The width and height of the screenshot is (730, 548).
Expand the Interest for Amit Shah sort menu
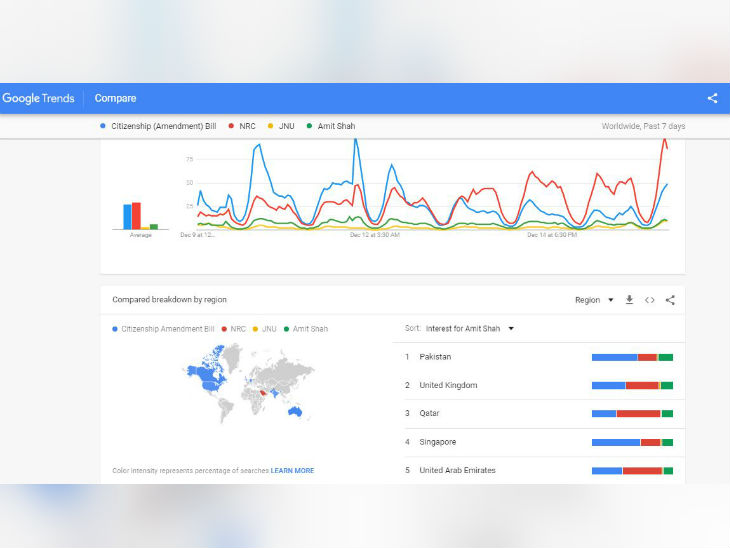pyautogui.click(x=469, y=328)
